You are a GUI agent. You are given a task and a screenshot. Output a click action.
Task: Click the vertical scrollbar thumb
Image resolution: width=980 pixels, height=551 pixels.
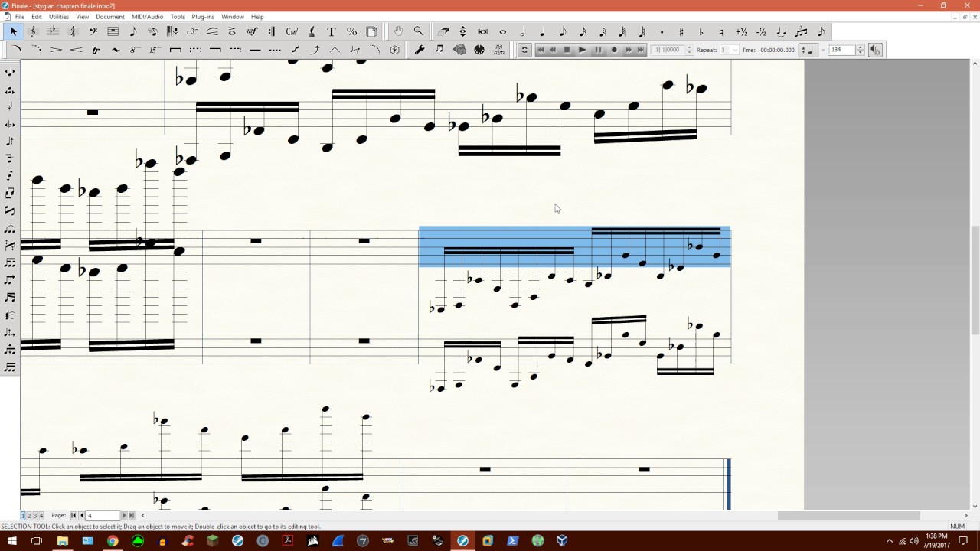point(975,279)
